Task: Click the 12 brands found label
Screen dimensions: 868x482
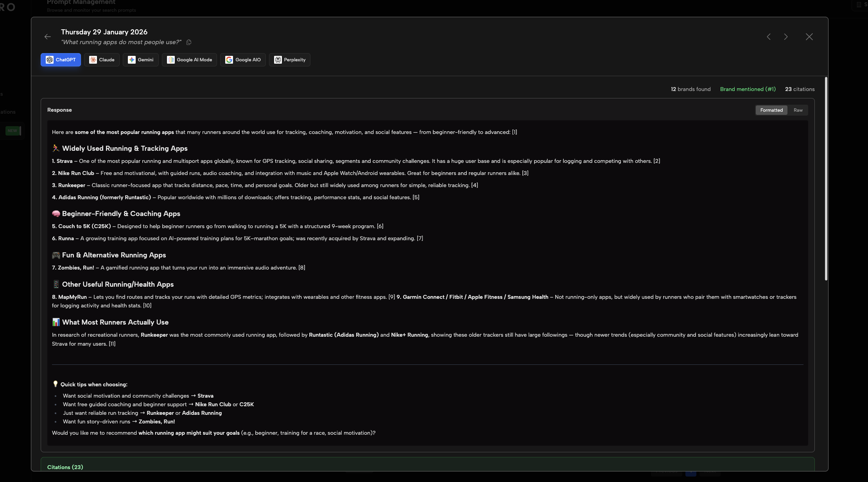Action: pos(690,89)
